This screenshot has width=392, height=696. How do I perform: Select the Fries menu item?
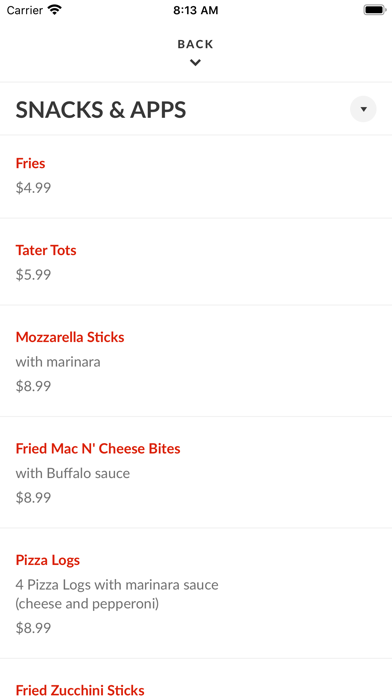coord(196,177)
